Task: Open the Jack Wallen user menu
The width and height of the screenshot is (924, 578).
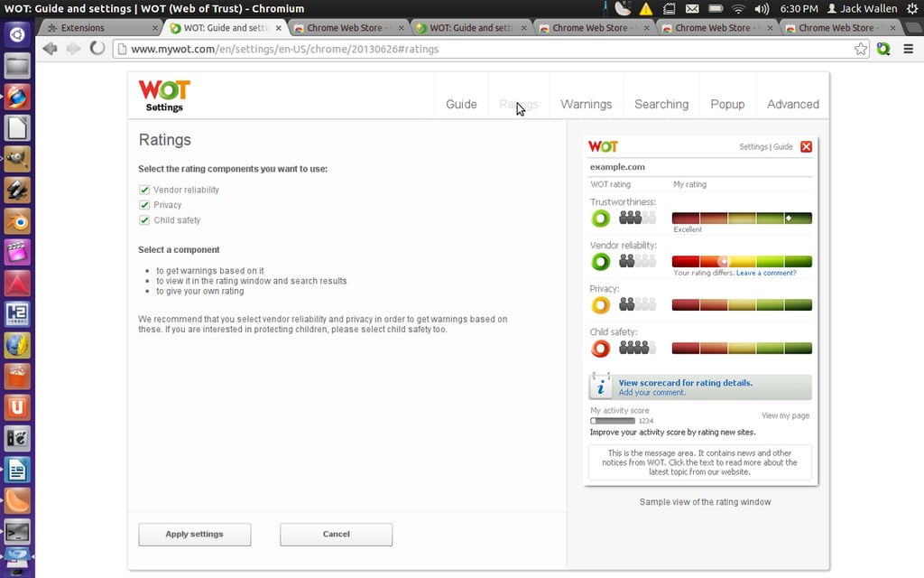Action: 862,9
